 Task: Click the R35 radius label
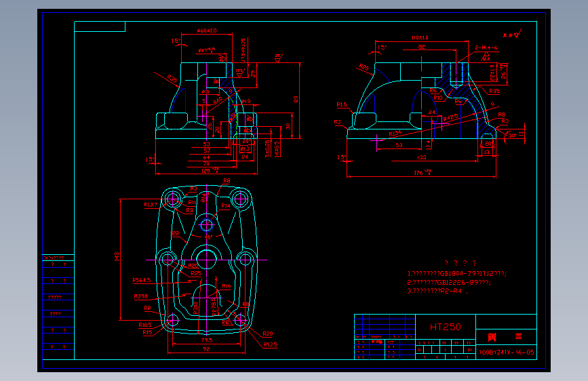click(x=494, y=91)
